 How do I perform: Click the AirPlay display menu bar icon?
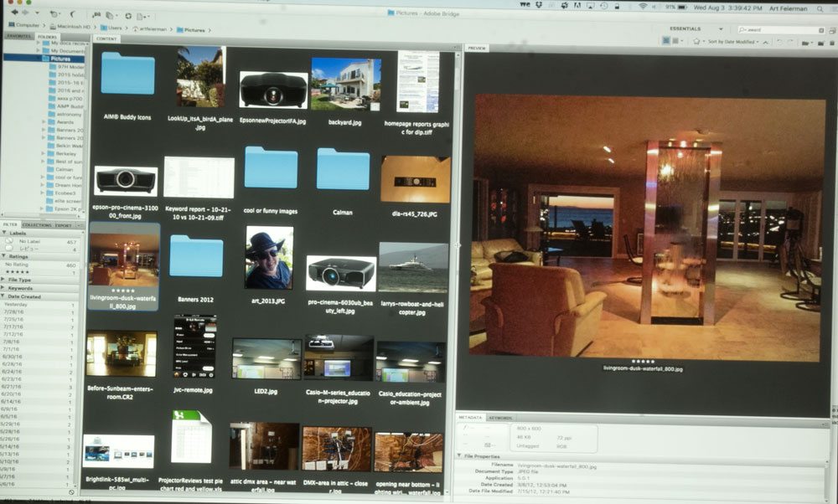click(591, 6)
